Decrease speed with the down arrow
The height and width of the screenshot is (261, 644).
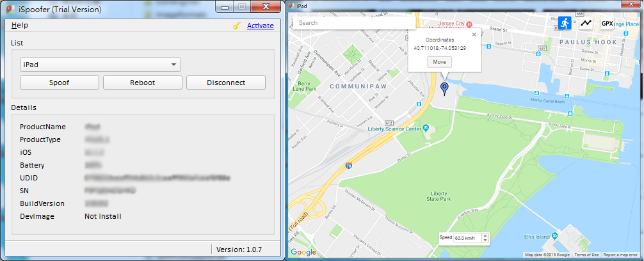click(485, 240)
